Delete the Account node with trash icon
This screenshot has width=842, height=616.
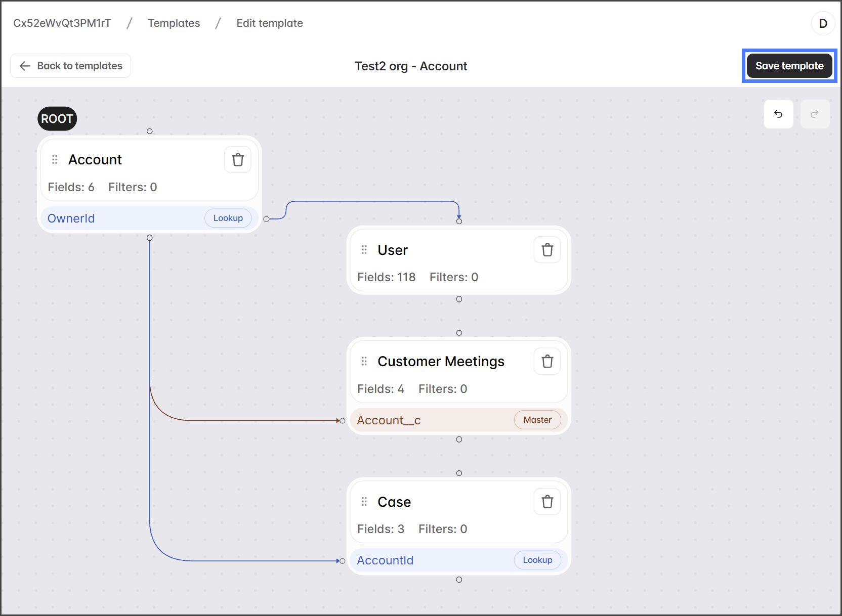[238, 160]
